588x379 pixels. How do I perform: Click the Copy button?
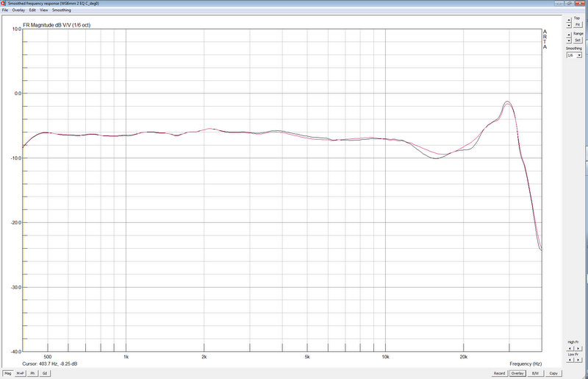(553, 373)
